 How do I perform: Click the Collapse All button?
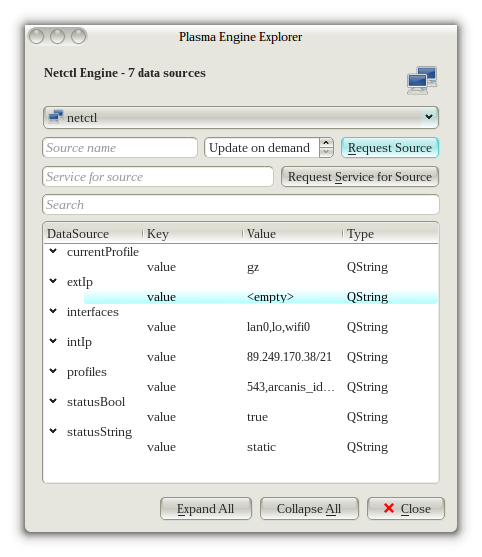[309, 508]
